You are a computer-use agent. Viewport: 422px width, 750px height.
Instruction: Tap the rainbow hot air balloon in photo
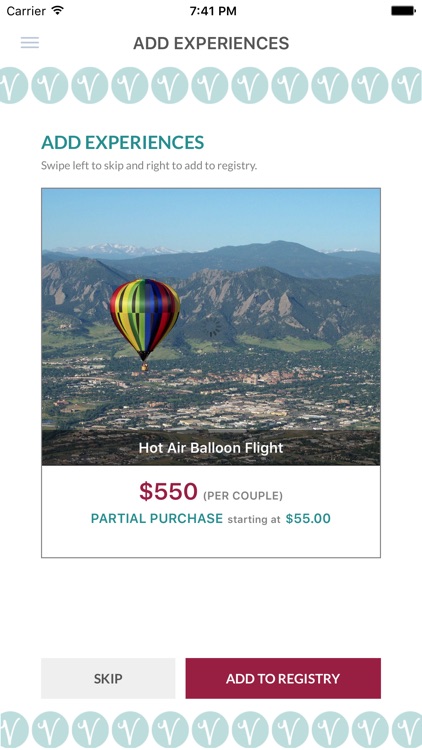coord(145,325)
